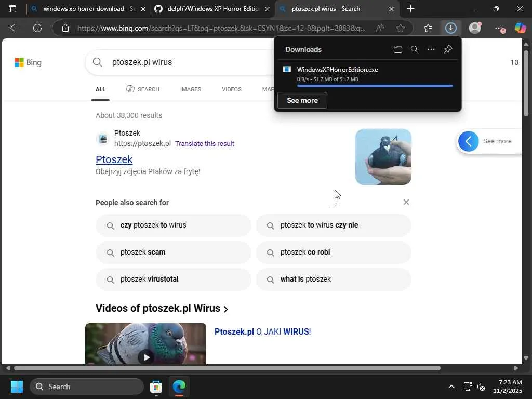532x399 pixels.
Task: Click the vertical page scrollbar thumb
Action: tap(526, 83)
